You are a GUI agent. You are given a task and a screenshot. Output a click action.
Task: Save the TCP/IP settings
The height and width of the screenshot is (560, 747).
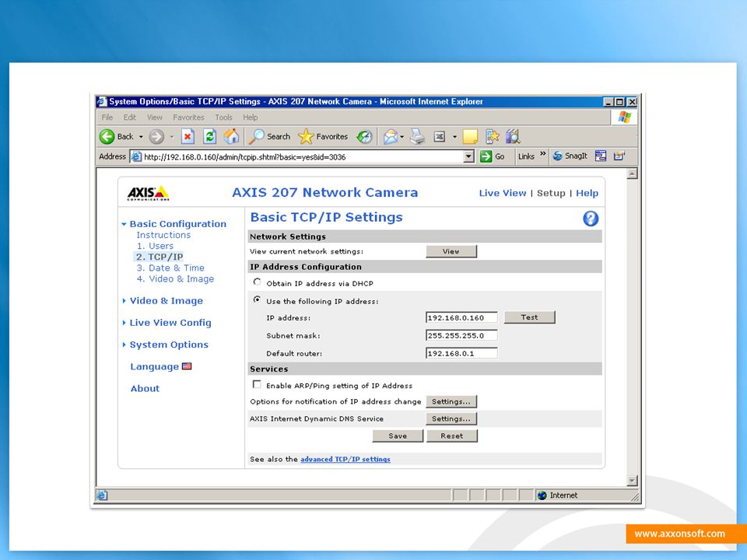pos(398,436)
